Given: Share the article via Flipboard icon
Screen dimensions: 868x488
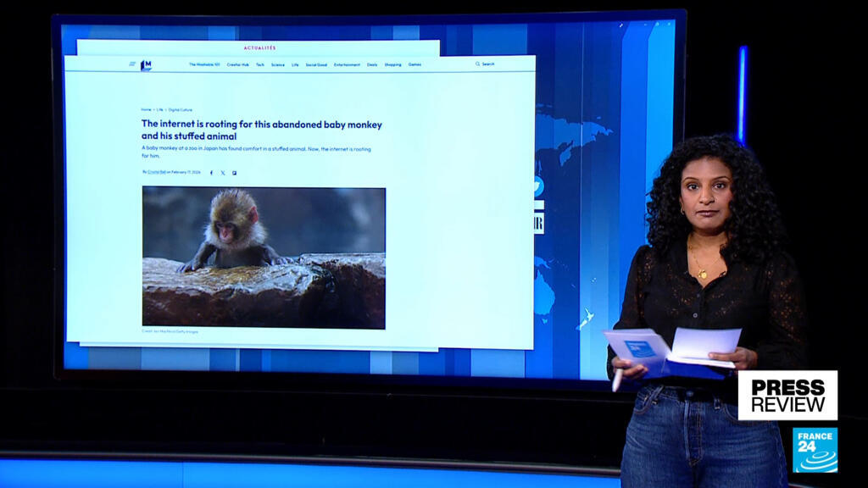Looking at the screenshot, I should (234, 172).
